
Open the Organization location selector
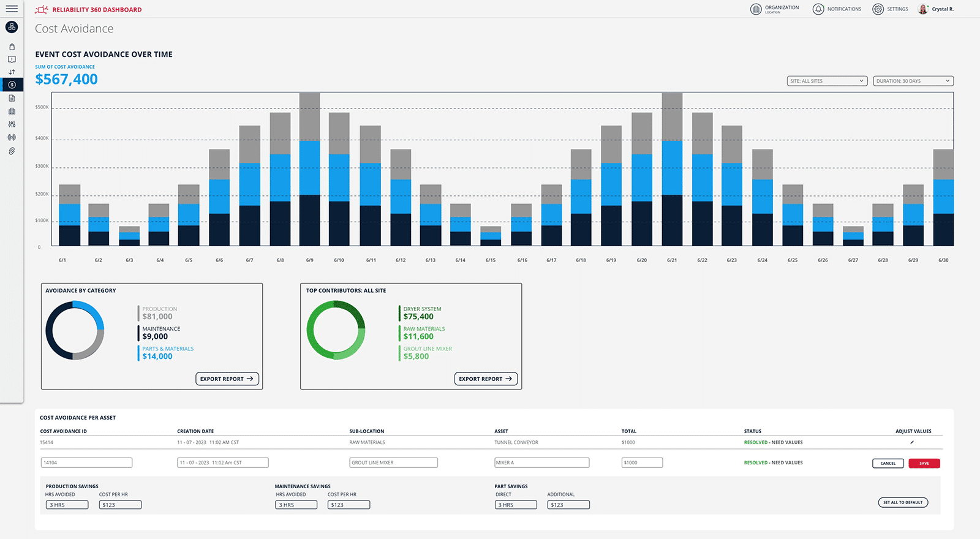tap(775, 9)
